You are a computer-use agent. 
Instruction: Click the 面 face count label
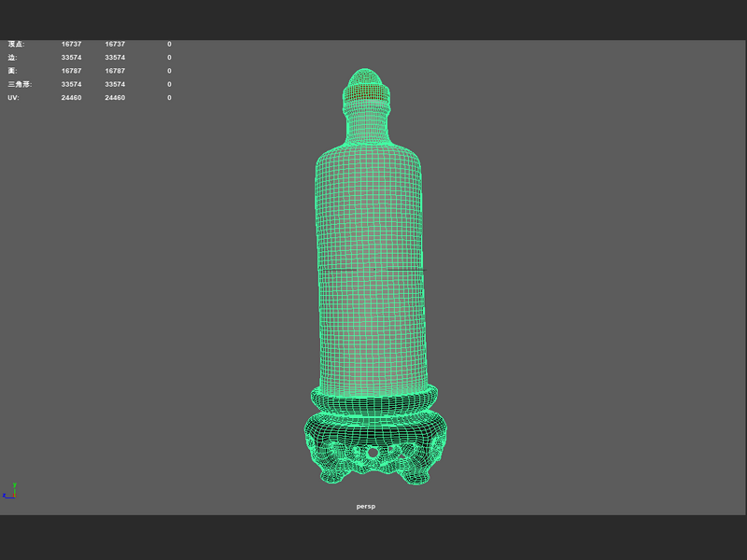(12, 71)
